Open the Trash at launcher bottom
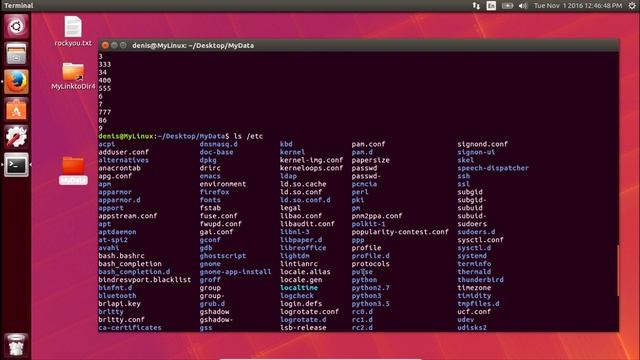640x360 pixels. [x=16, y=345]
